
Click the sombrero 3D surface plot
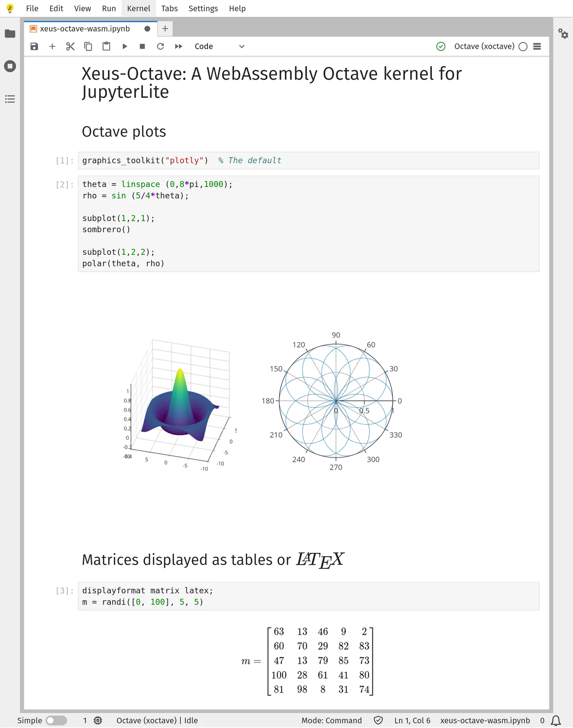point(180,405)
